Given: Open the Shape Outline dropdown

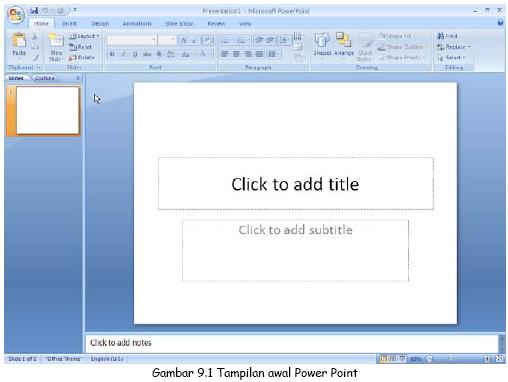Looking at the screenshot, I should [x=402, y=47].
